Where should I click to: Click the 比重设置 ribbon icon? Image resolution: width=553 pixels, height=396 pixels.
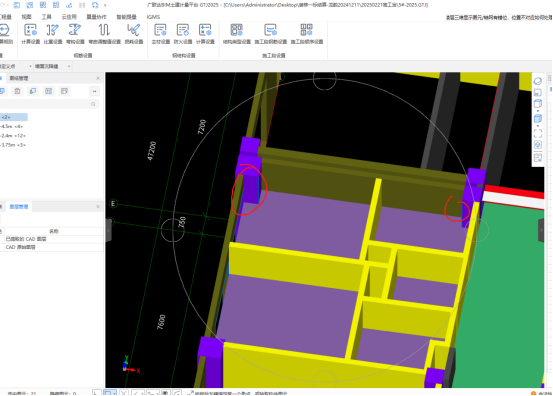pyautogui.click(x=53, y=34)
